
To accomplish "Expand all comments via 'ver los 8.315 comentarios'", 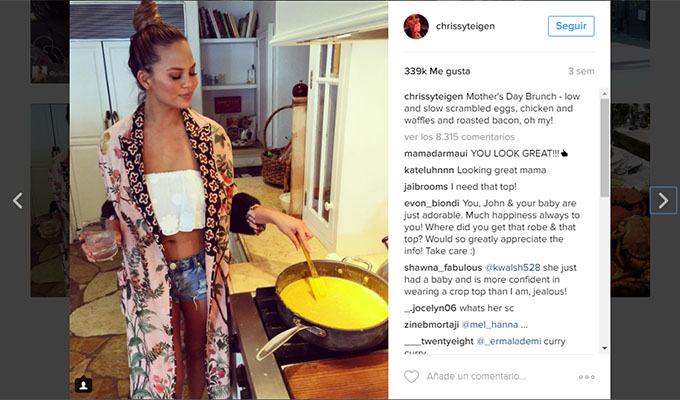I will tap(459, 137).
